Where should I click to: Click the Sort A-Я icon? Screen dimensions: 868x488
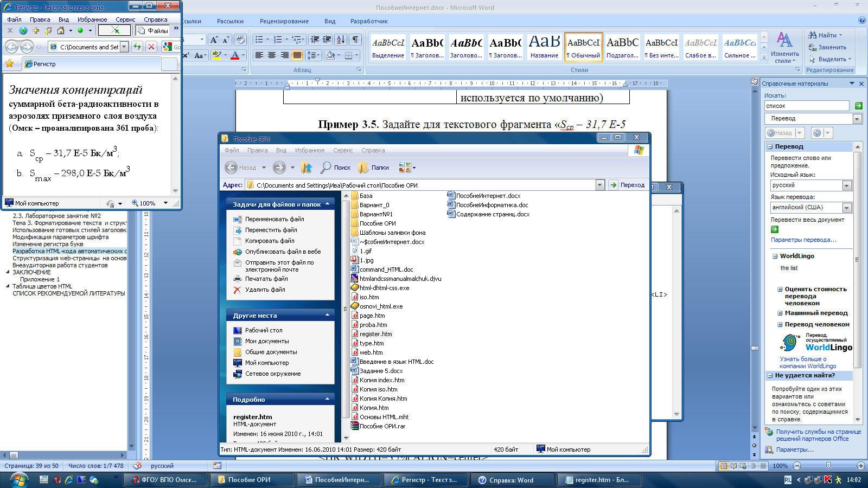341,40
